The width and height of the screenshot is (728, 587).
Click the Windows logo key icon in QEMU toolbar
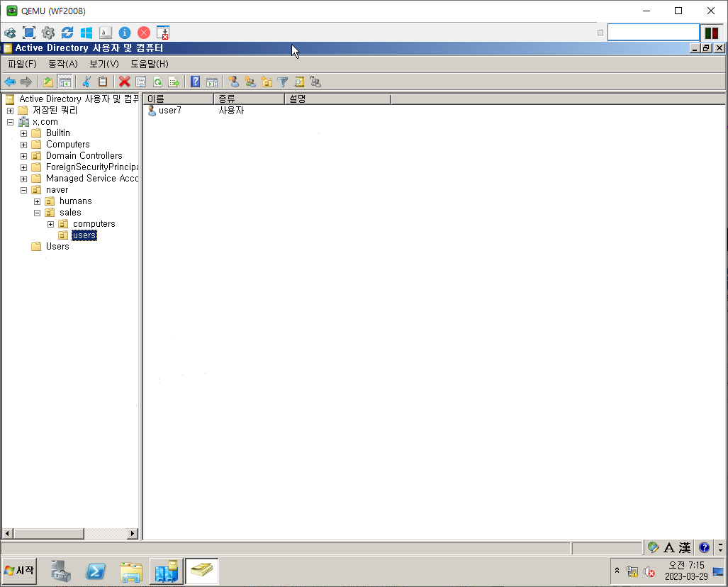86,33
